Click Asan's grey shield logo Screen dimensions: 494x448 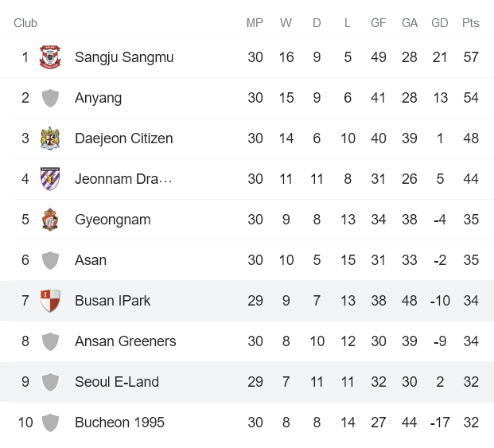tap(50, 260)
